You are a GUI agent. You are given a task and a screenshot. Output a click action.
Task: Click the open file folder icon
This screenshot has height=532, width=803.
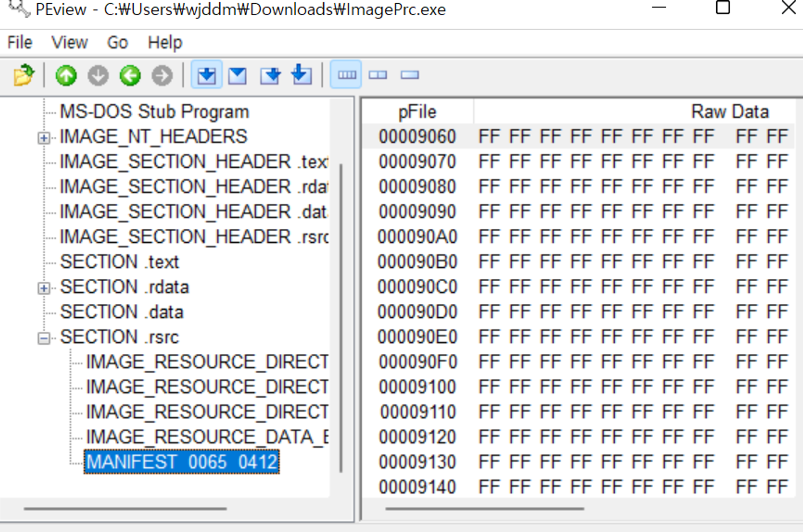click(24, 75)
